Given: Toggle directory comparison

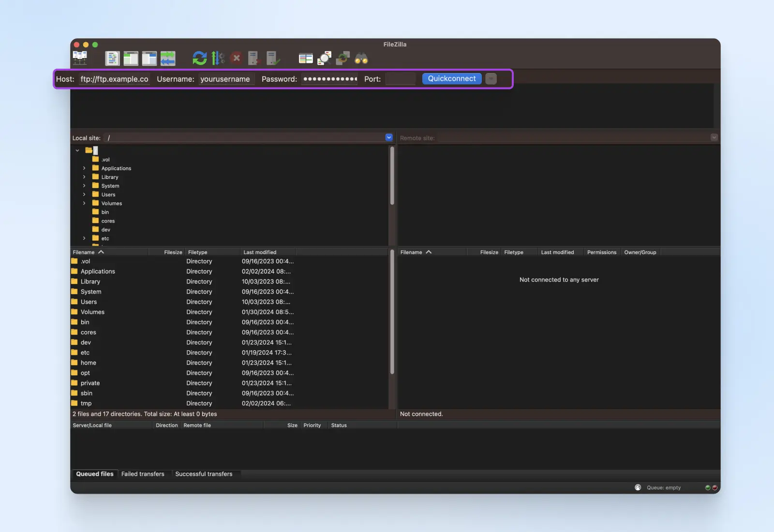Looking at the screenshot, I should pos(324,59).
